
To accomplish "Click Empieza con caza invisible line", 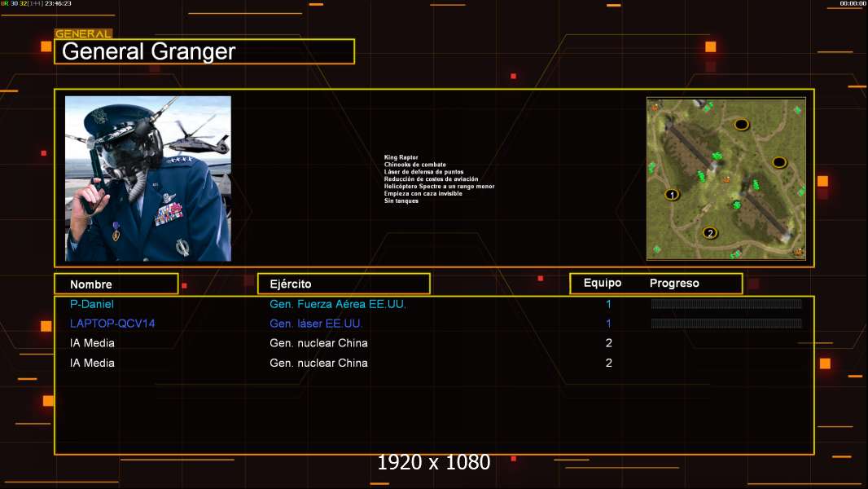I will (423, 193).
